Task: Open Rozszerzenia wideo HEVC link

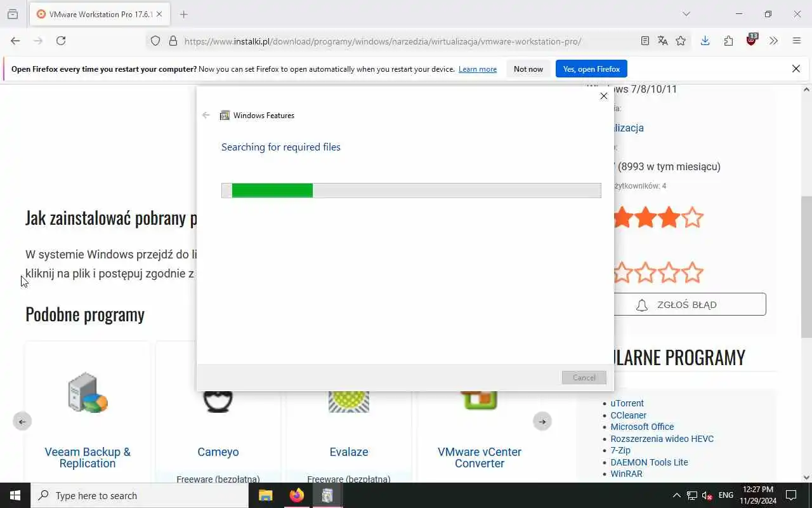Action: pyautogui.click(x=662, y=439)
